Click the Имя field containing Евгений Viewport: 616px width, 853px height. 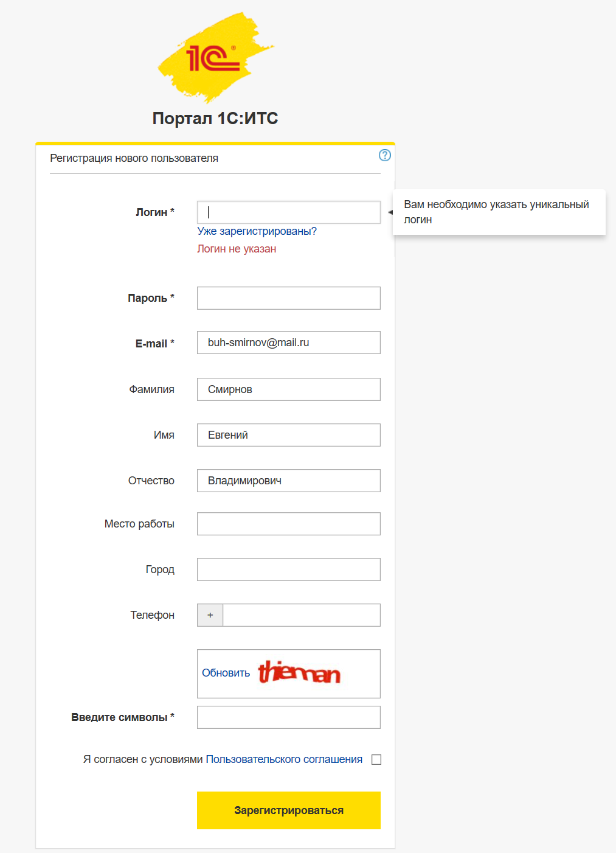(289, 435)
